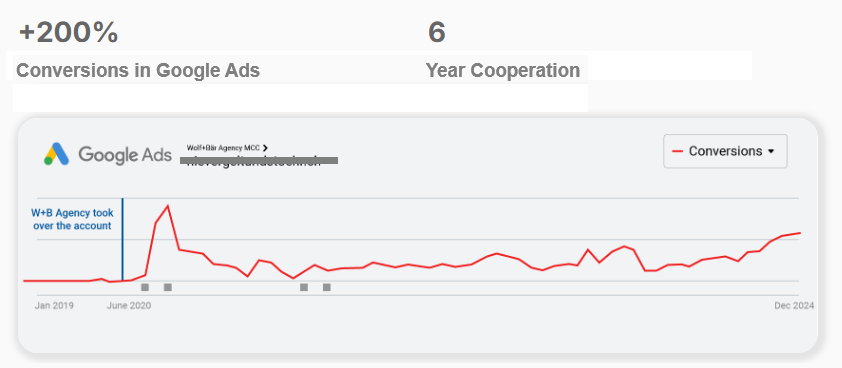Click the "+200%" statistic
Viewport: 842px width, 368px height.
point(68,33)
